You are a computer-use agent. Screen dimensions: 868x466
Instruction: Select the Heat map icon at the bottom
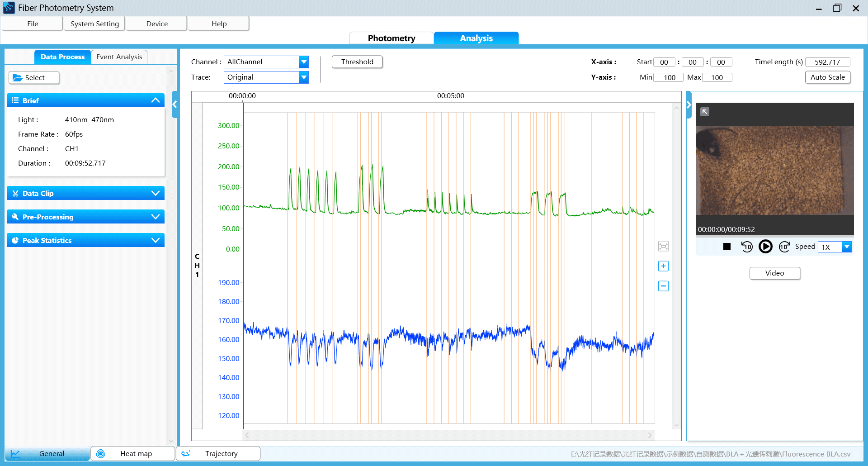click(x=100, y=453)
